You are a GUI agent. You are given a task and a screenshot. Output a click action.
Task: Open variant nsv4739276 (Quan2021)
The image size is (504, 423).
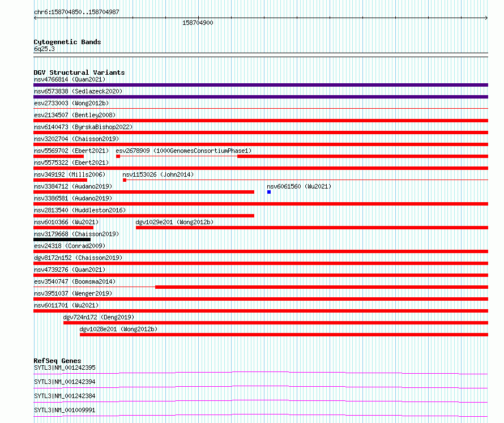(x=70, y=270)
